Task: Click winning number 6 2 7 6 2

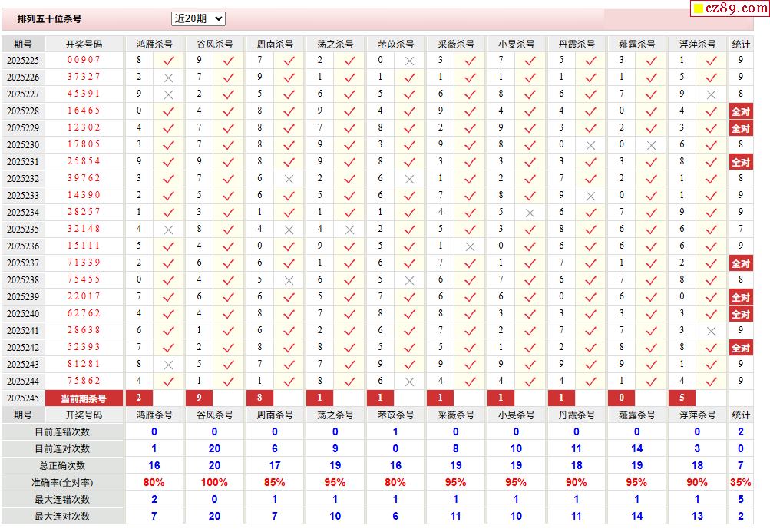Action: [x=84, y=313]
